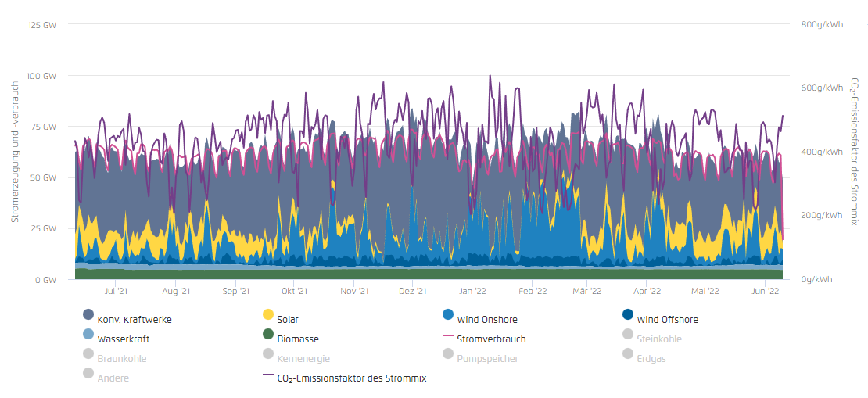
Task: Hide Solar by clicking its label
Action: click(288, 320)
